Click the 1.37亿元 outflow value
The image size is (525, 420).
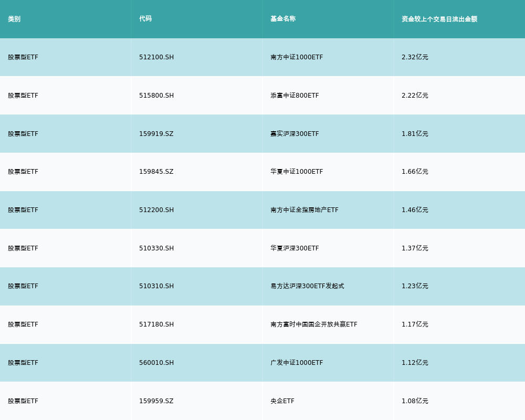[x=415, y=248]
